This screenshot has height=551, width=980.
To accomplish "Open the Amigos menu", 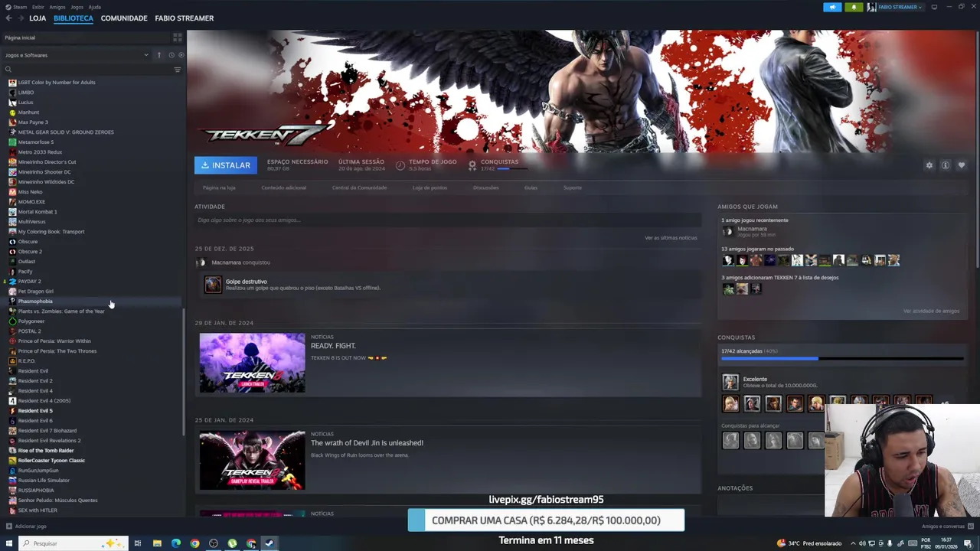I will [58, 7].
